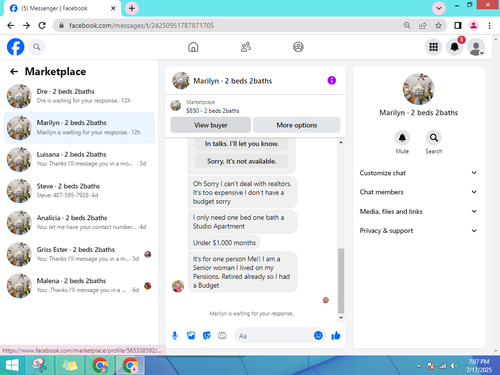Open a new browser tab plus button
The image size is (500, 375).
pos(132,8)
